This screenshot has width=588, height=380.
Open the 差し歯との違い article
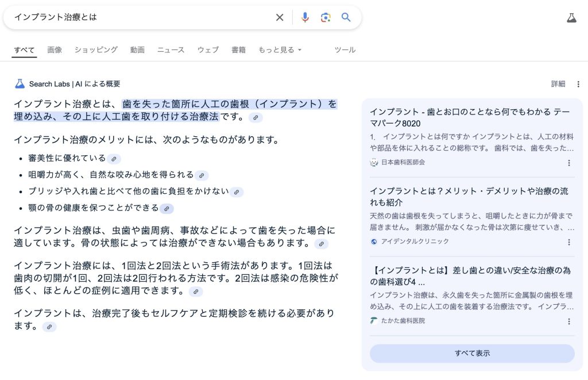coord(470,276)
